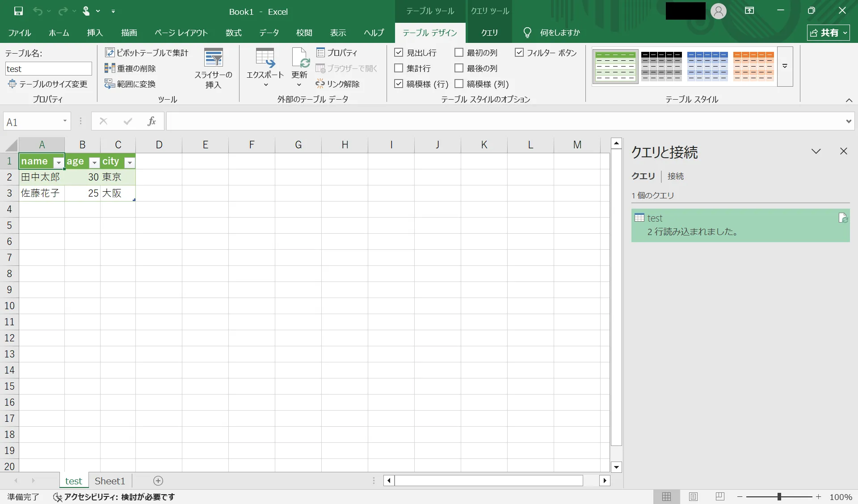
Task: Switch to the Sheet1 worksheet tab
Action: click(x=110, y=481)
